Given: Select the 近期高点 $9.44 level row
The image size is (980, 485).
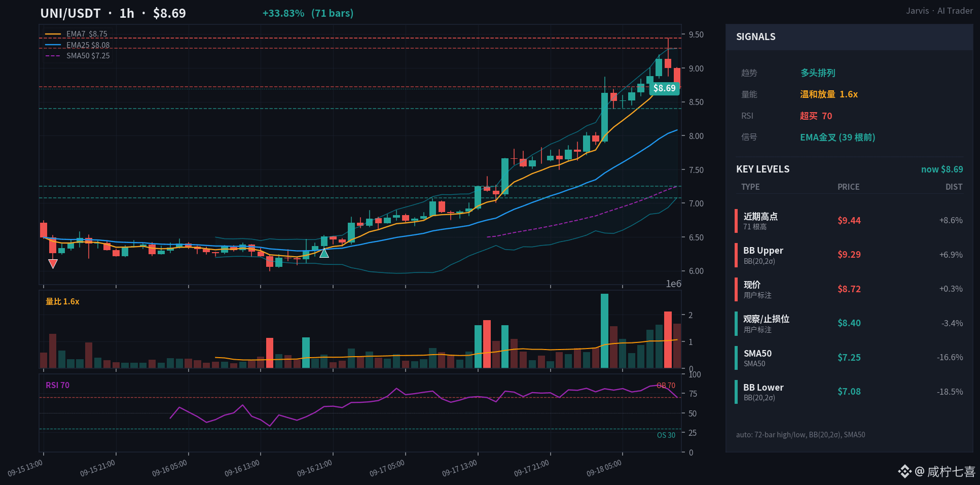Looking at the screenshot, I should (x=849, y=221).
